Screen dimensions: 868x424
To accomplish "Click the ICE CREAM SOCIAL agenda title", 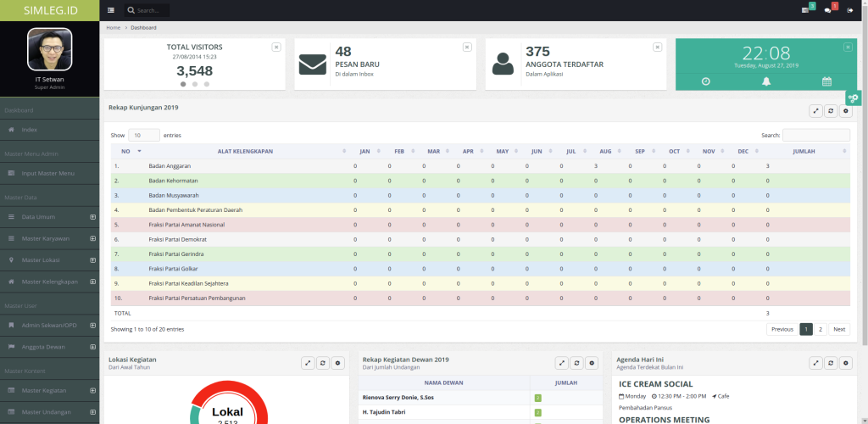I will click(x=655, y=384).
